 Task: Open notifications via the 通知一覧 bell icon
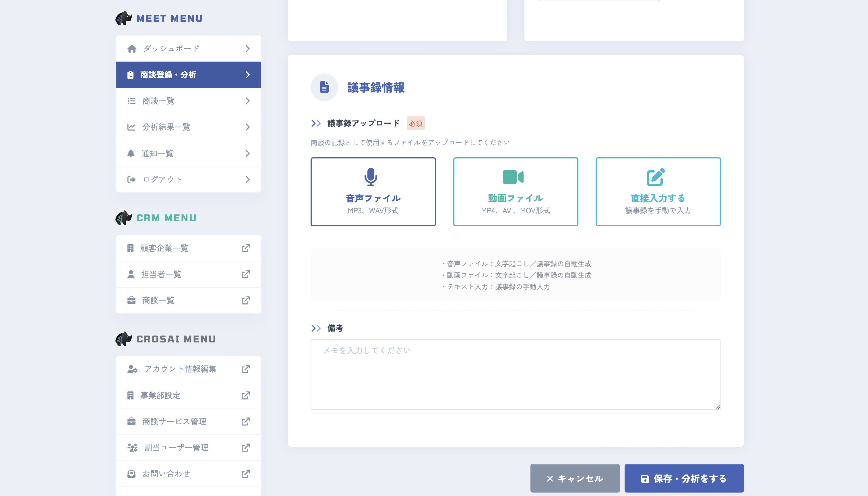(131, 153)
